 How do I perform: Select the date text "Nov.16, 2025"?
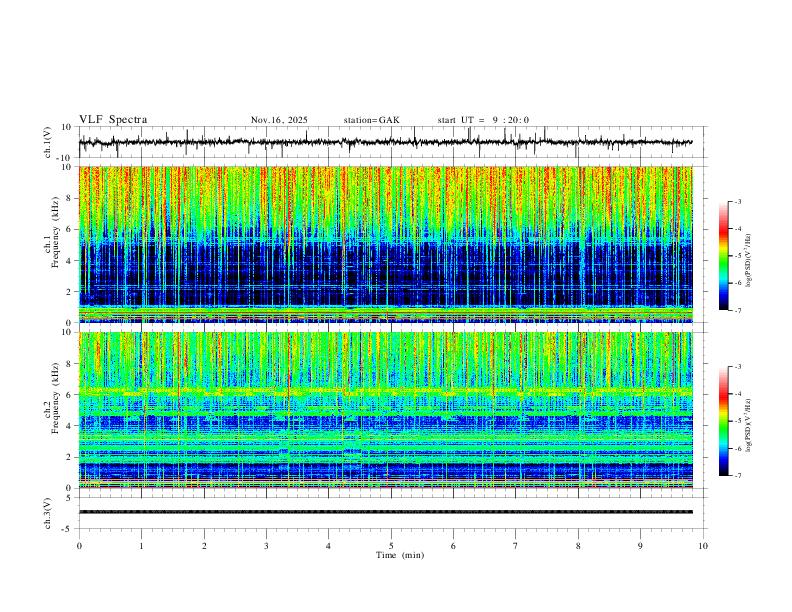coord(279,120)
